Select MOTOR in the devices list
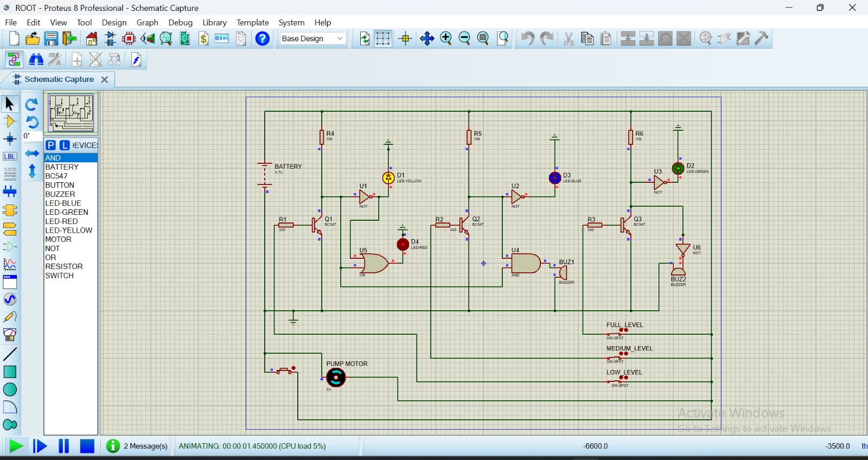Image resolution: width=868 pixels, height=460 pixels. coord(71,239)
